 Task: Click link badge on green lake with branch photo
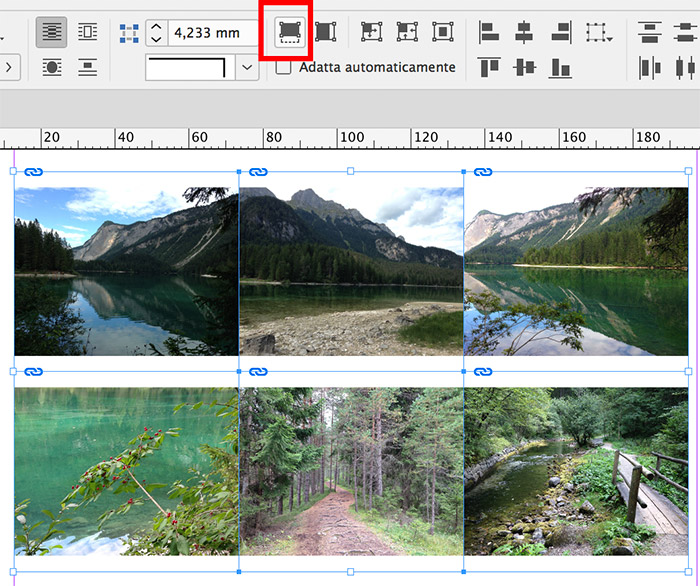pos(483,172)
